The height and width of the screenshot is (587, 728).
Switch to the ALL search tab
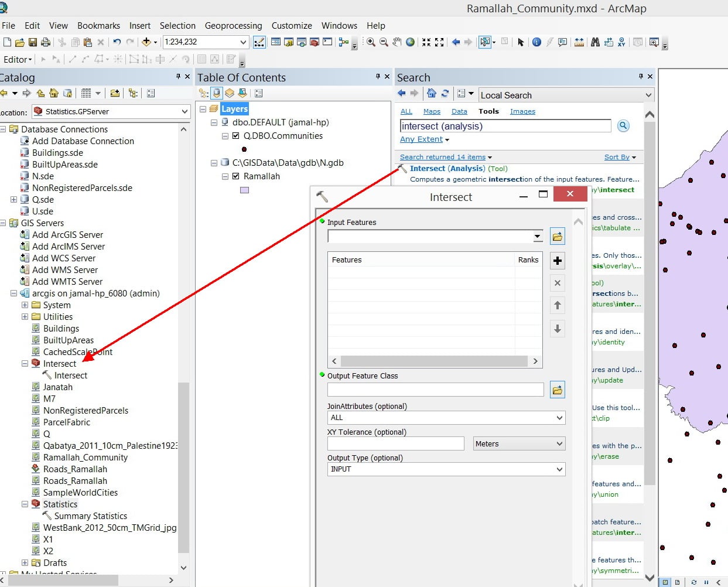(x=406, y=111)
